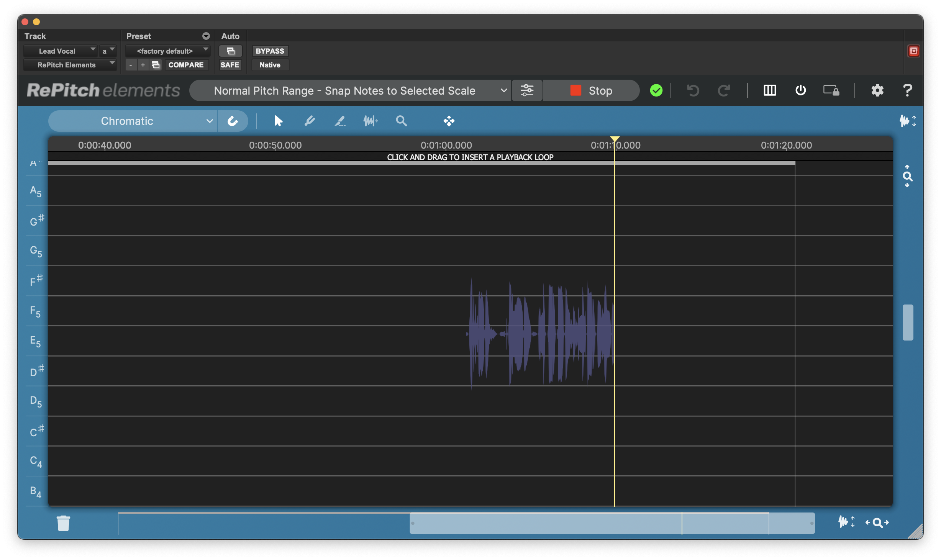This screenshot has height=560, width=941.
Task: Open the Chromatic scale dropdown
Action: coord(133,121)
